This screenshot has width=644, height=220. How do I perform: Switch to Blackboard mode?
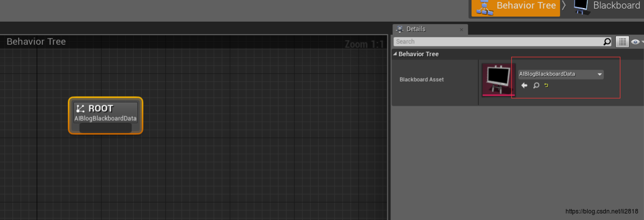(607, 7)
